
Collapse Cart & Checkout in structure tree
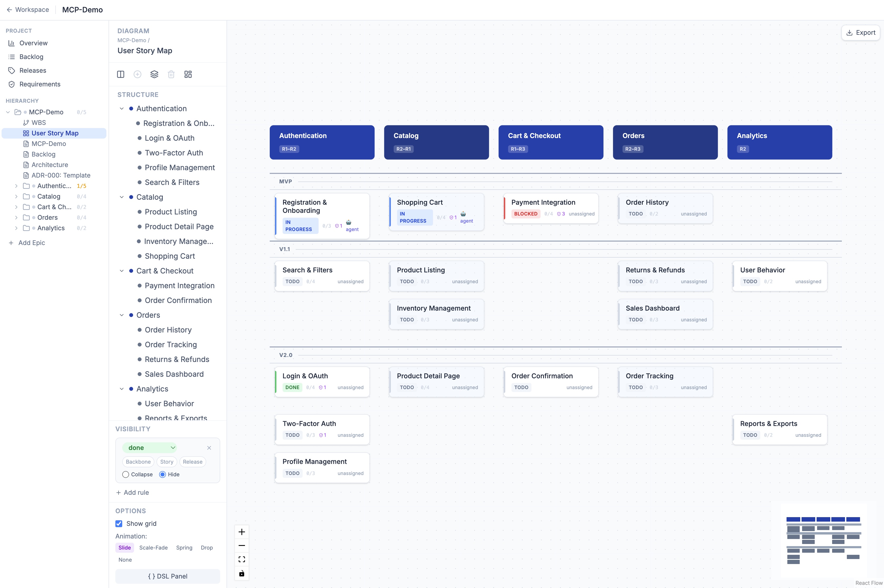(121, 271)
